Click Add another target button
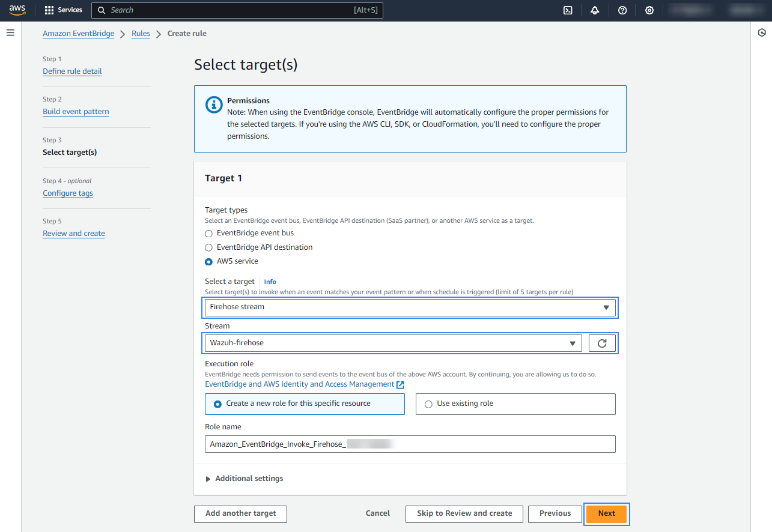This screenshot has height=532, width=772. click(240, 513)
